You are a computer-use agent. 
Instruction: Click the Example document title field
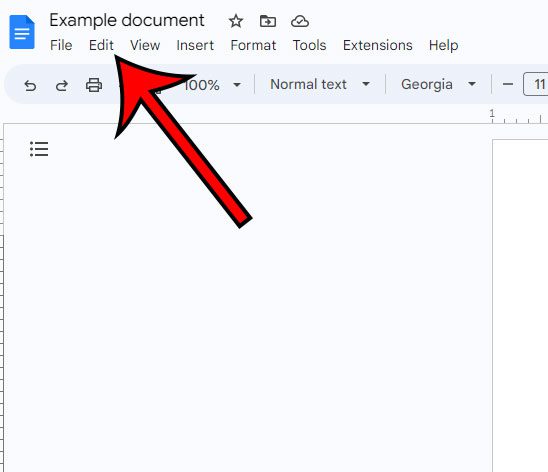tap(127, 20)
